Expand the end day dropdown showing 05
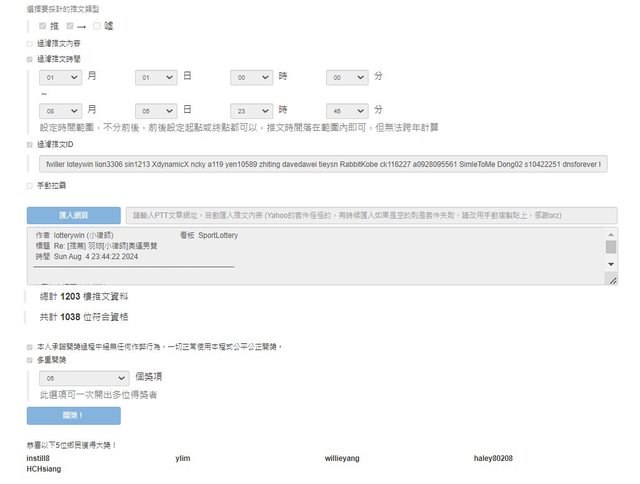This screenshot has width=640, height=484. point(156,110)
